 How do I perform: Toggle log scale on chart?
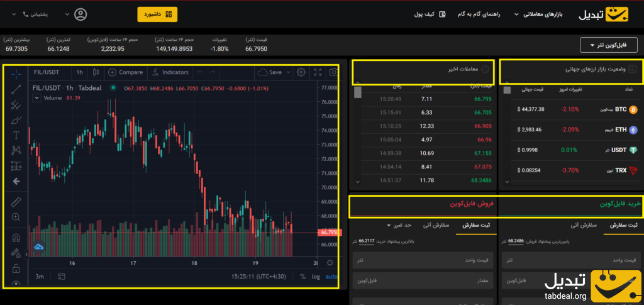[316, 276]
